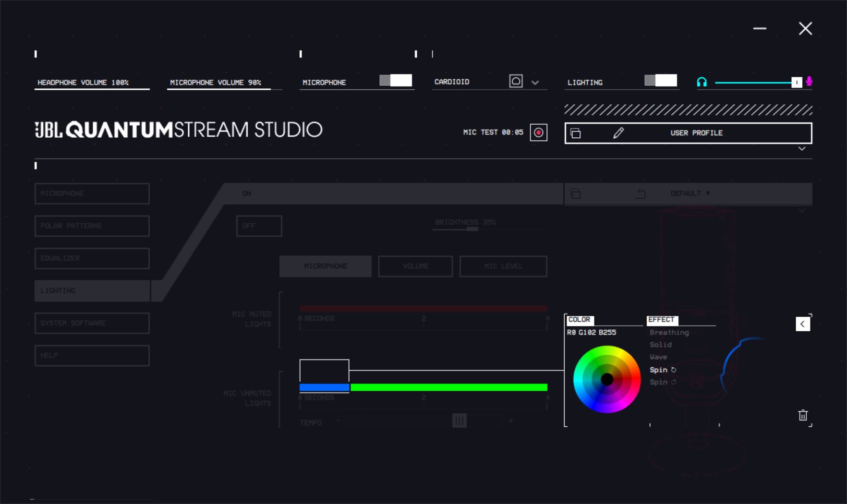This screenshot has height=504, width=847.
Task: Open the Help section
Action: (x=92, y=355)
